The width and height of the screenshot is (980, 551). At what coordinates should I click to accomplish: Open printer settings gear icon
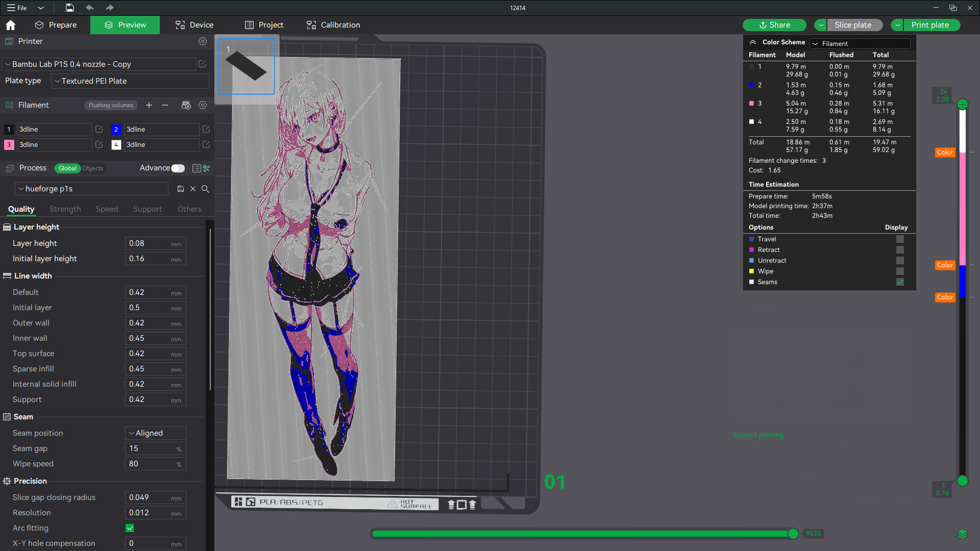coord(203,41)
